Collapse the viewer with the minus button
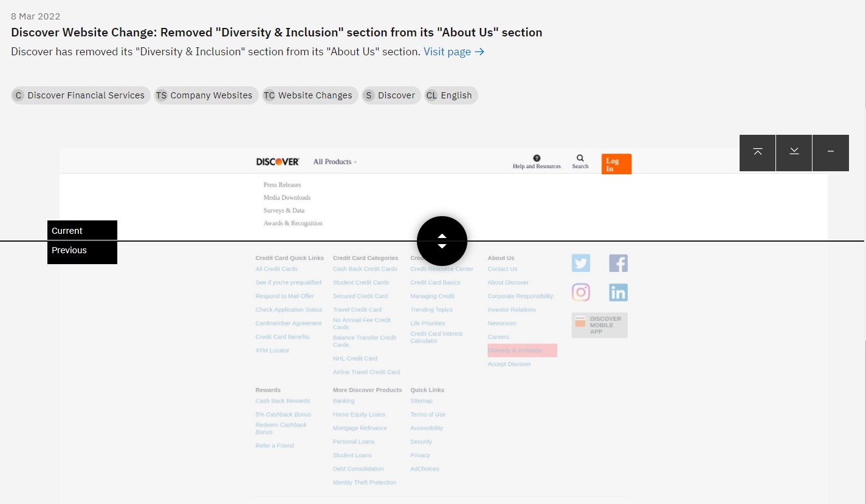The width and height of the screenshot is (866, 504). 831,152
